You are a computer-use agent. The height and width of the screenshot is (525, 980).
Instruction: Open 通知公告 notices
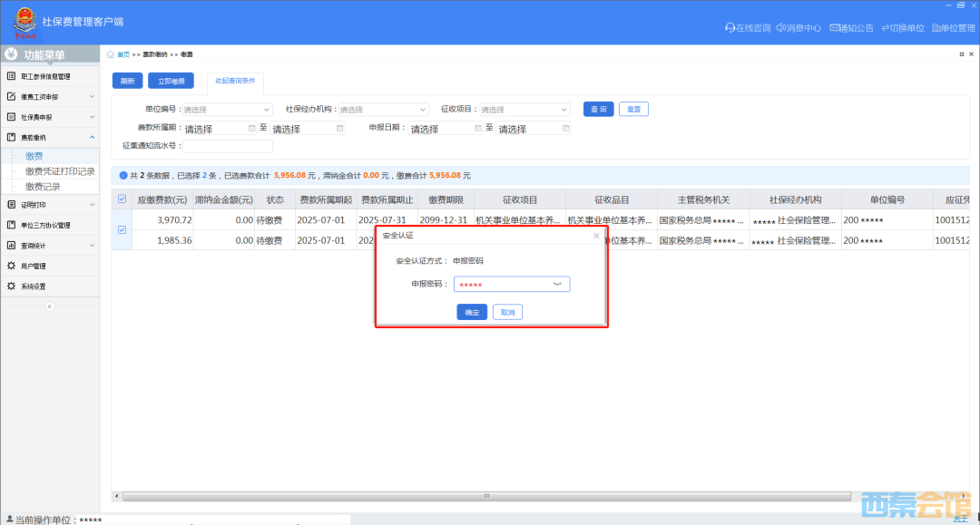[851, 28]
